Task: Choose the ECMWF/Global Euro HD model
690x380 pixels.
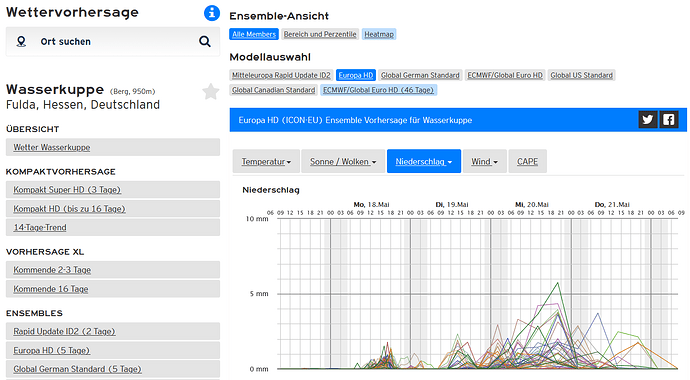Action: (505, 75)
